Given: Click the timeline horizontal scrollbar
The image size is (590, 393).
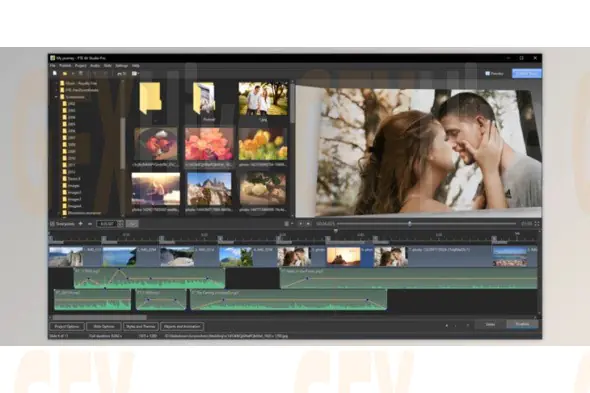Looking at the screenshot, I should tap(100, 318).
